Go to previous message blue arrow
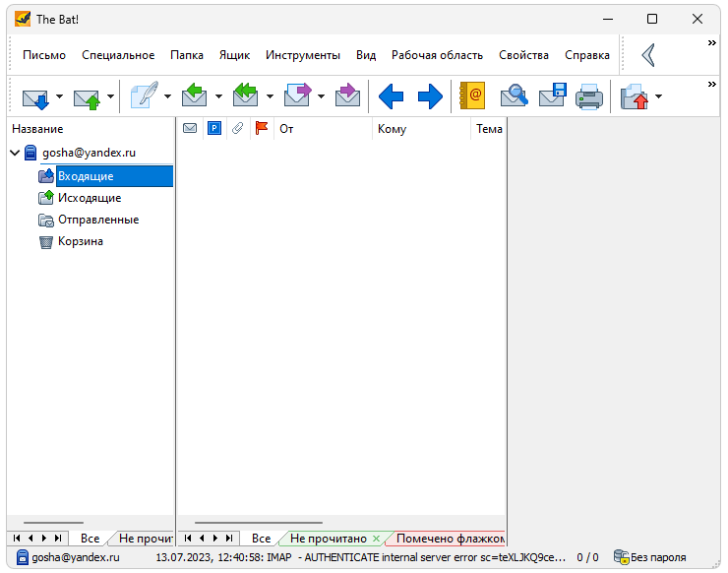The image size is (728, 573). [x=391, y=96]
